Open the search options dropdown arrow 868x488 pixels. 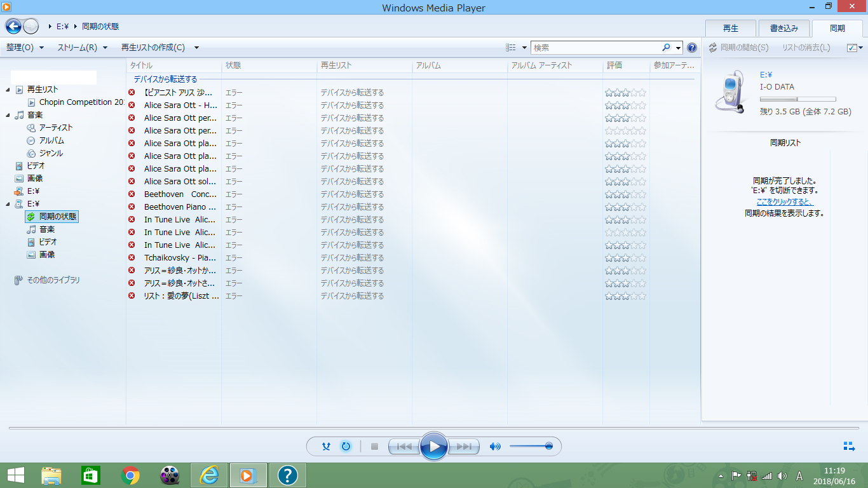(678, 48)
